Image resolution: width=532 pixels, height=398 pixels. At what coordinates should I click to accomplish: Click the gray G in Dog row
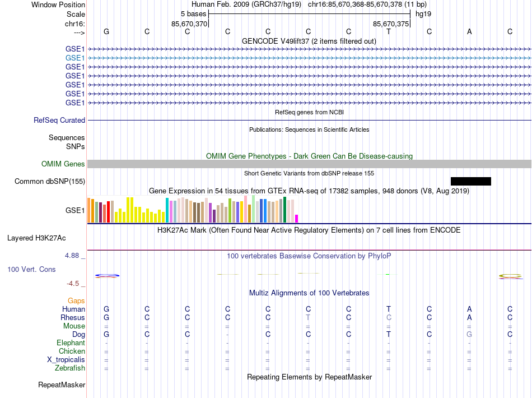click(x=470, y=335)
